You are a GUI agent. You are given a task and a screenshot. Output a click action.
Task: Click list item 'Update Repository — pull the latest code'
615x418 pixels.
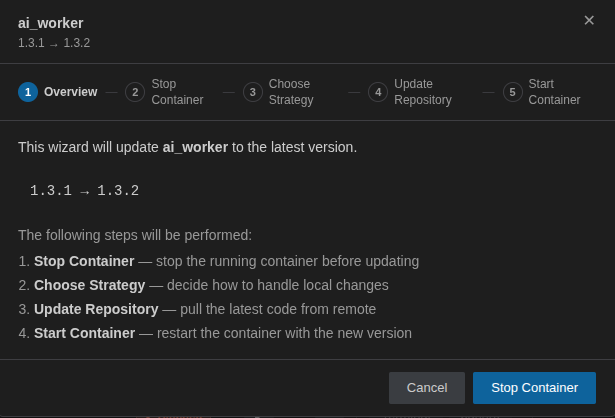(x=197, y=309)
